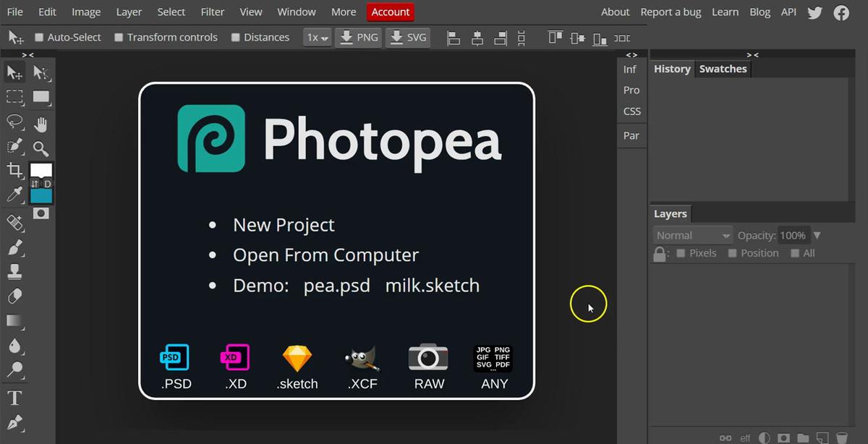The width and height of the screenshot is (868, 444).
Task: Add raster mask icon in Layers panel
Action: [783, 438]
